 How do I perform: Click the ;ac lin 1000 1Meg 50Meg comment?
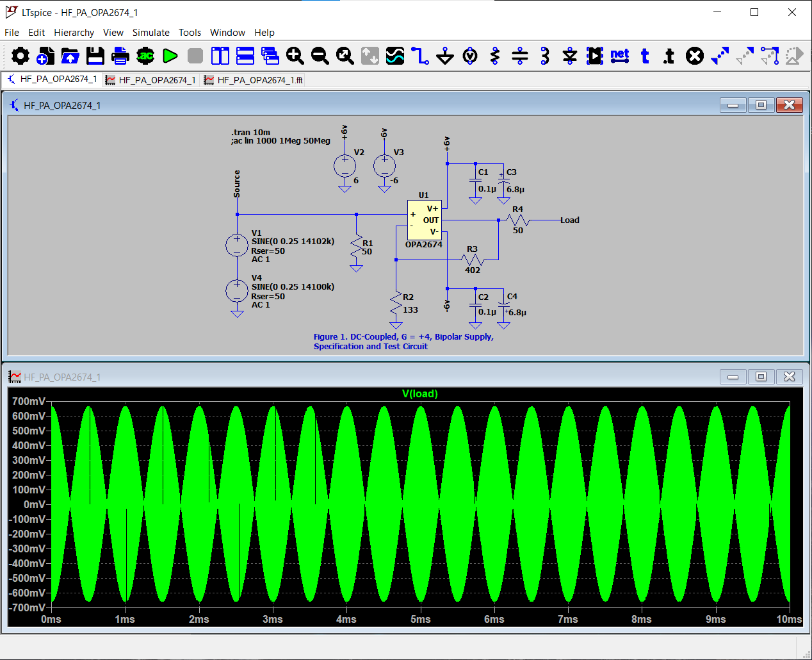[281, 141]
